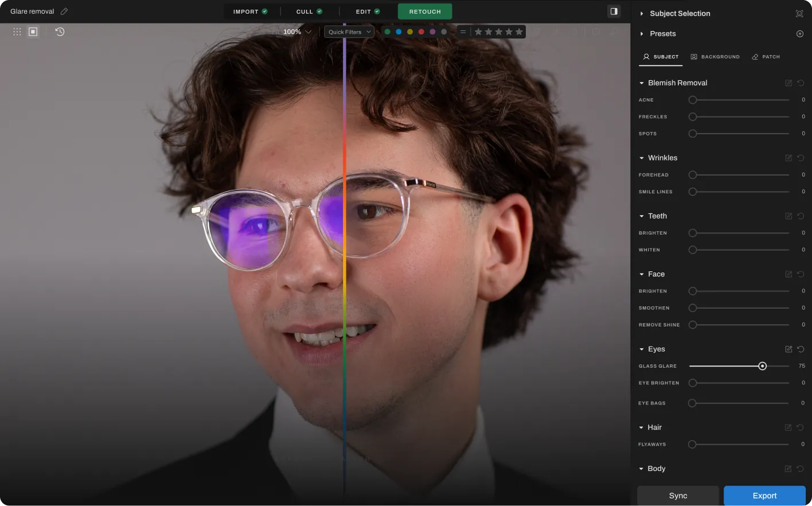Image resolution: width=812 pixels, height=506 pixels.
Task: Toggle the right sidebar panel
Action: 614,11
